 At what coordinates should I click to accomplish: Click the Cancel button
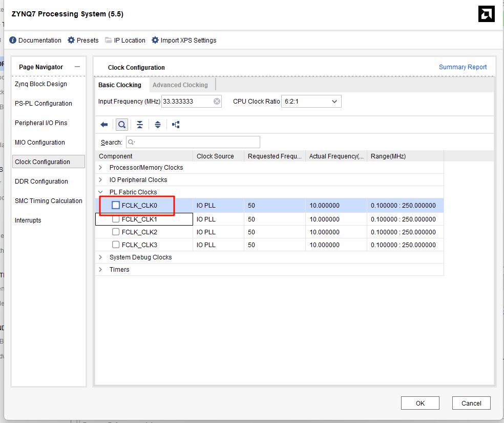(x=471, y=403)
